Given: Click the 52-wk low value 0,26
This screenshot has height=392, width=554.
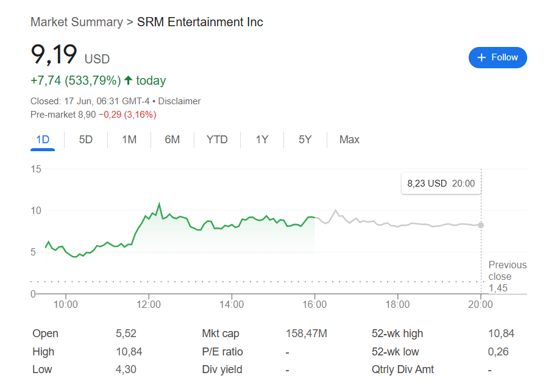Looking at the screenshot, I should pos(498,352).
